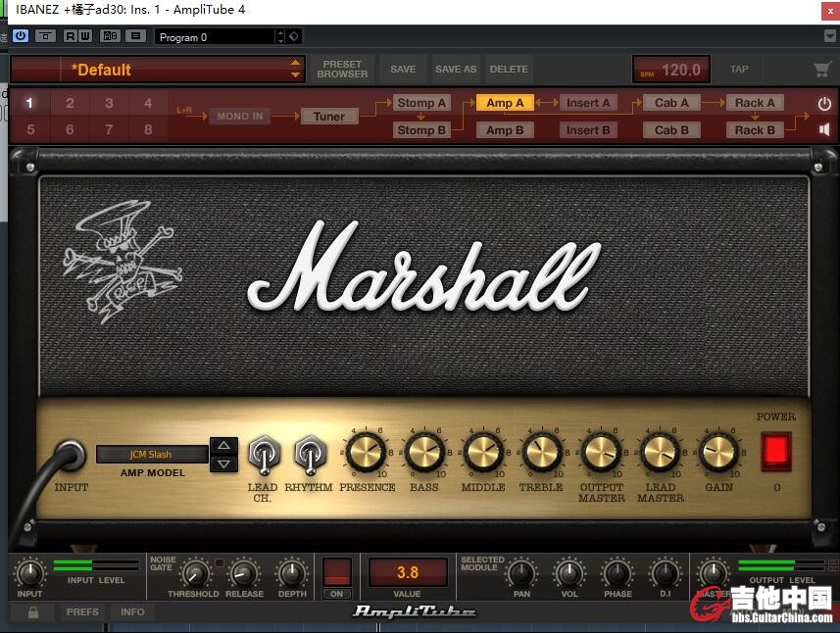Open the shopping cart store icon
The height and width of the screenshot is (633, 840).
[822, 70]
